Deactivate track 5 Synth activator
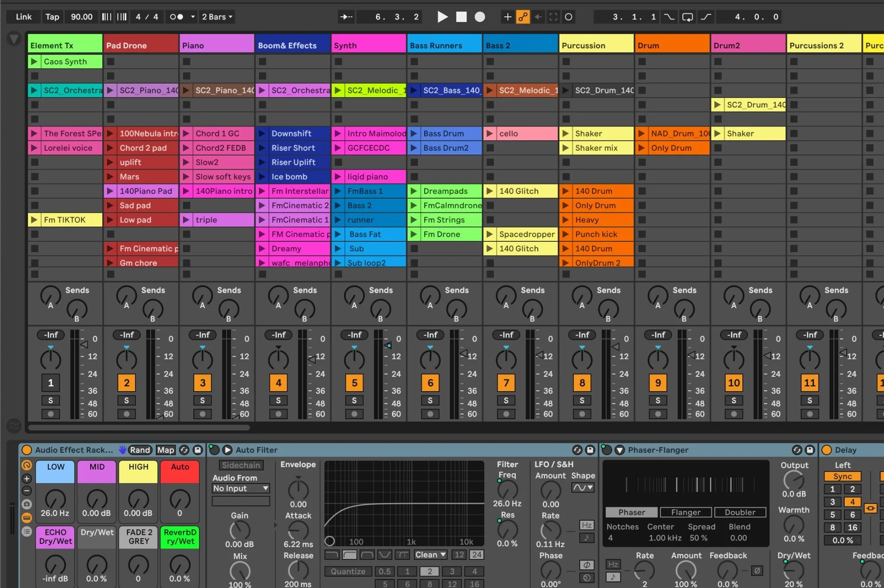884x588 pixels. [x=354, y=383]
